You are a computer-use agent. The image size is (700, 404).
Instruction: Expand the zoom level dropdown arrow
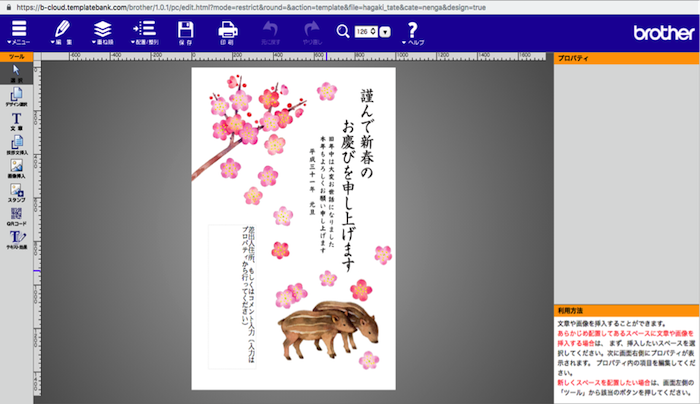point(385,32)
